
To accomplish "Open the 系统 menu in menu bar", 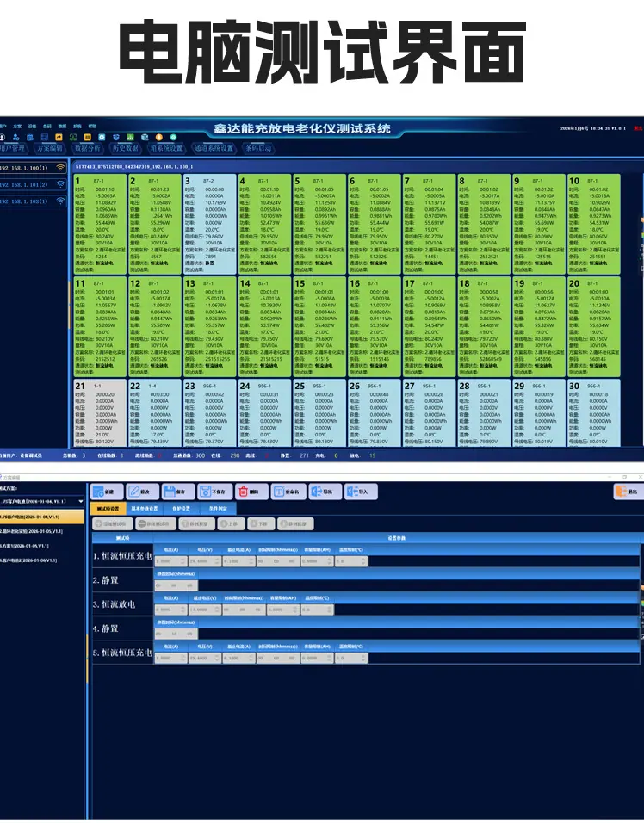I will pyautogui.click(x=77, y=127).
